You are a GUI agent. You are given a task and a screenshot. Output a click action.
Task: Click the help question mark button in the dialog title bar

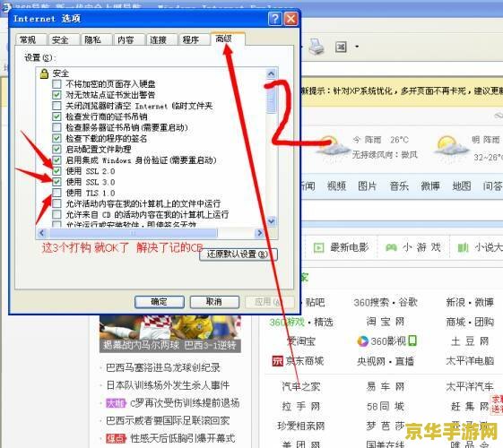click(275, 19)
